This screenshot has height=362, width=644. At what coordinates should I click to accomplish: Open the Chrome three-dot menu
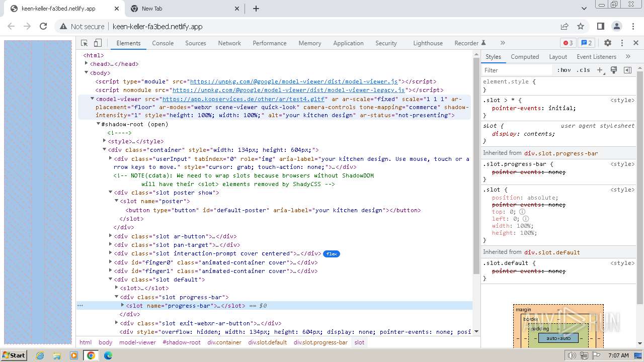click(x=633, y=26)
